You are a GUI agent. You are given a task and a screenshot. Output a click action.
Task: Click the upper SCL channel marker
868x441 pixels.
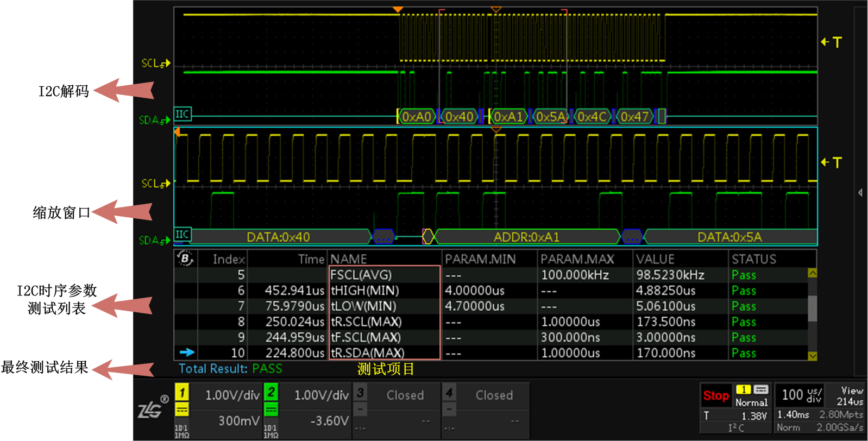tap(155, 63)
